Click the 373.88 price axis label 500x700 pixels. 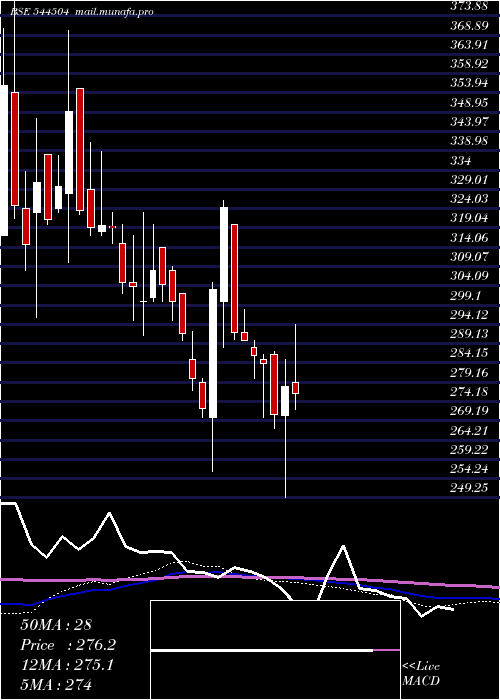[x=469, y=6]
